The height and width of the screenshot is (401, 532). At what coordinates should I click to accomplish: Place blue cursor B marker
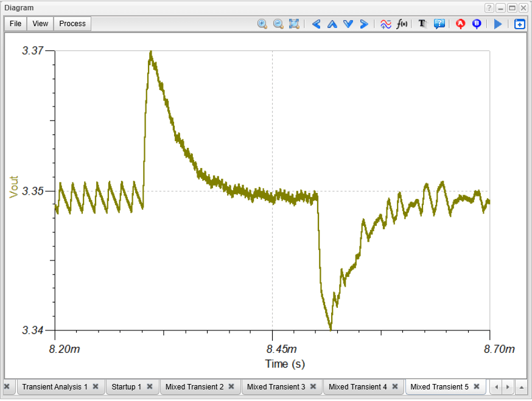477,24
